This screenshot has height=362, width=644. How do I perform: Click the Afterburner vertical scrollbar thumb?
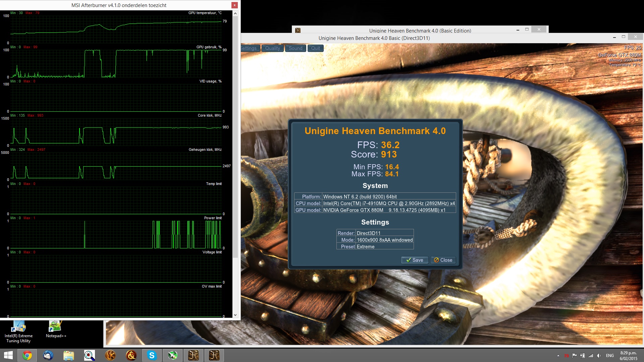235,137
